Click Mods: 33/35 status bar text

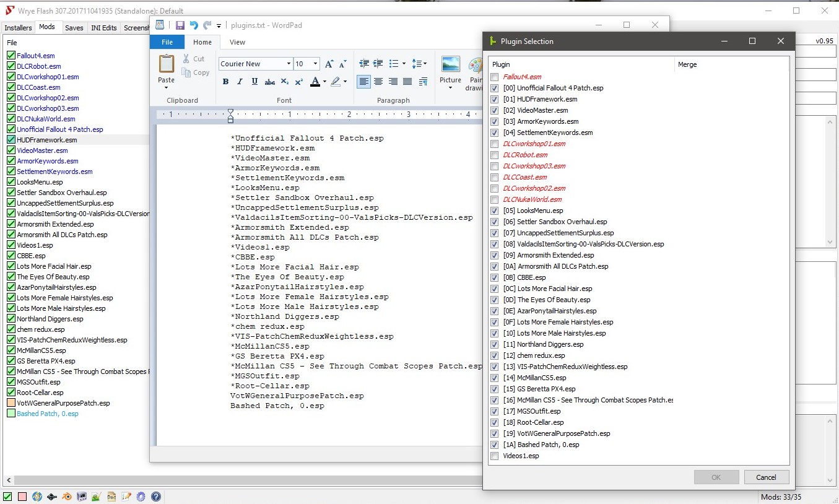(x=781, y=497)
